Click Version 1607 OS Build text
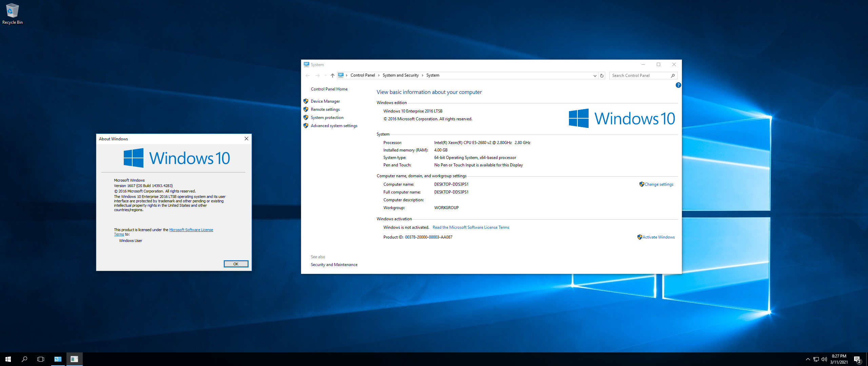This screenshot has height=366, width=868. pyautogui.click(x=143, y=186)
